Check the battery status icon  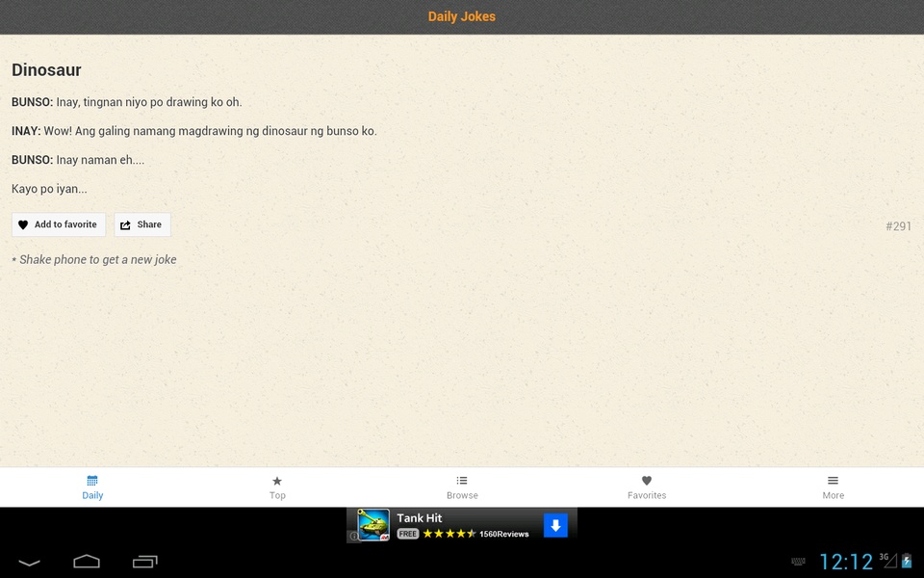907,561
